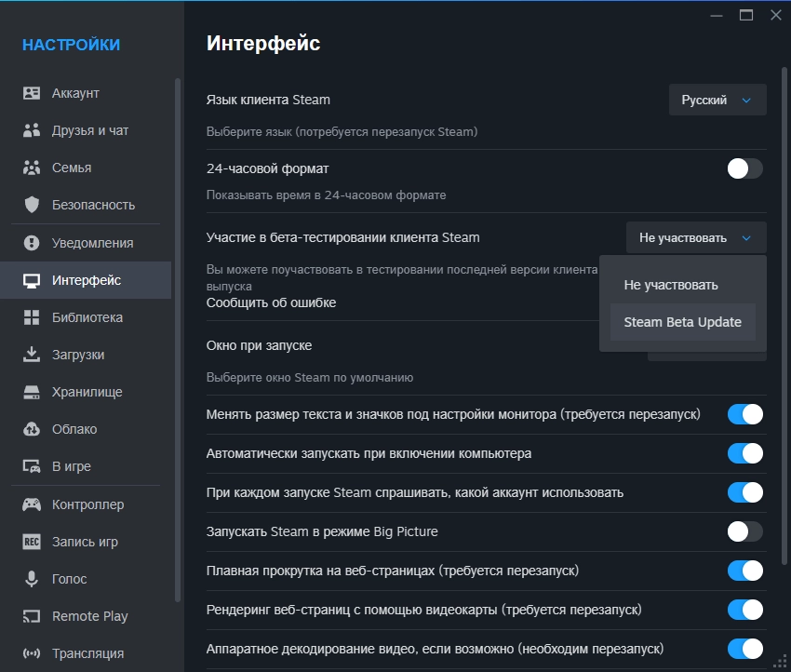Select the Controller gamepad icon

[x=32, y=504]
